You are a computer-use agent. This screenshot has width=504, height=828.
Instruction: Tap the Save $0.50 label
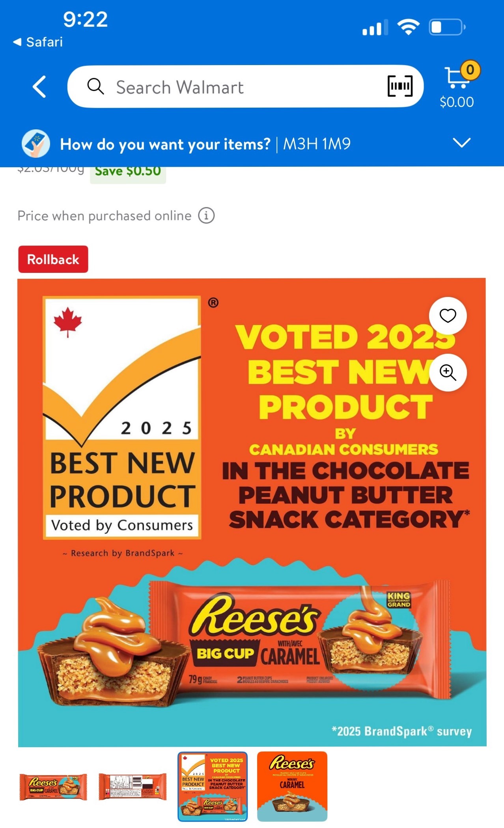click(128, 173)
